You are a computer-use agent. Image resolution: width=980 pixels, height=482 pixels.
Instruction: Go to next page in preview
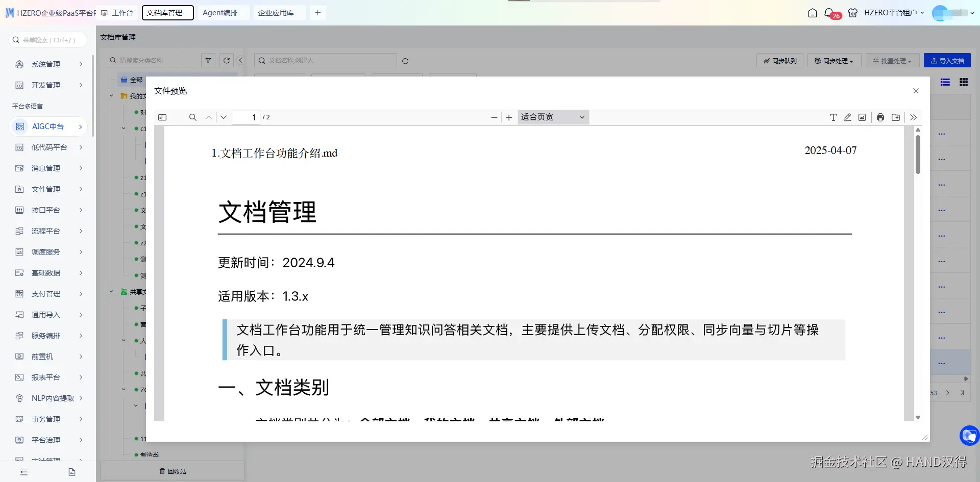pos(224,117)
